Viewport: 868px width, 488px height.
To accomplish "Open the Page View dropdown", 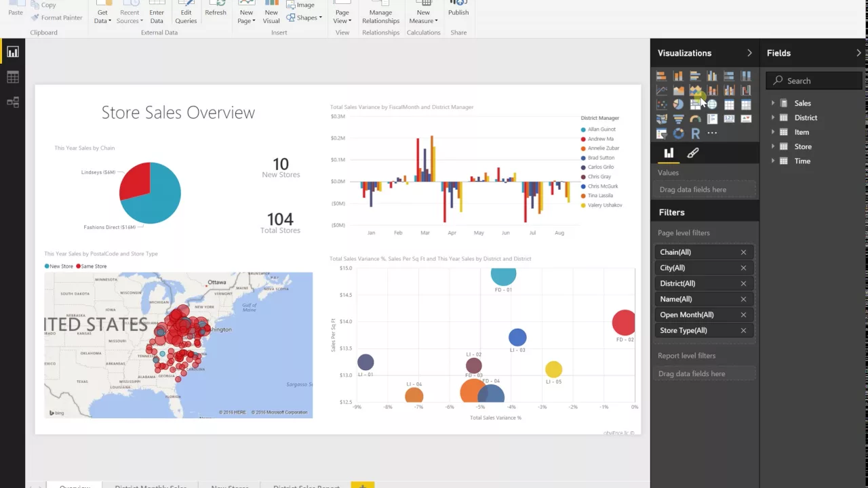I will (x=342, y=14).
